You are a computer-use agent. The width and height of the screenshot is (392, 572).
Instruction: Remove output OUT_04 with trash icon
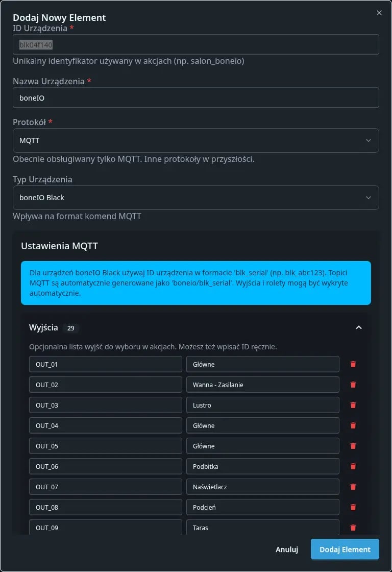pyautogui.click(x=353, y=425)
